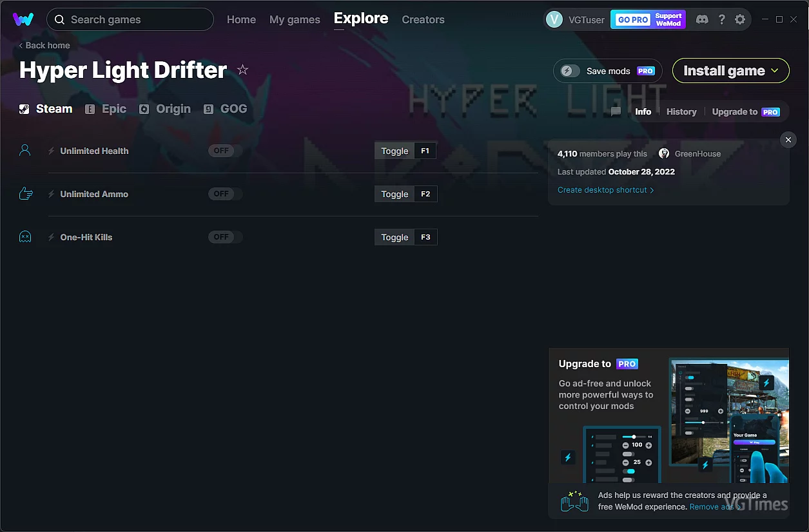Enable the Save mods switch
Viewport: 809px width, 532px height.
coord(570,71)
